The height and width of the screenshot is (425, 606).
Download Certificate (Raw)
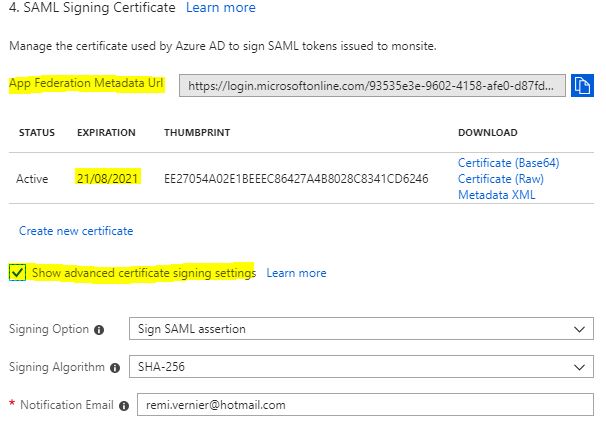[x=495, y=179]
